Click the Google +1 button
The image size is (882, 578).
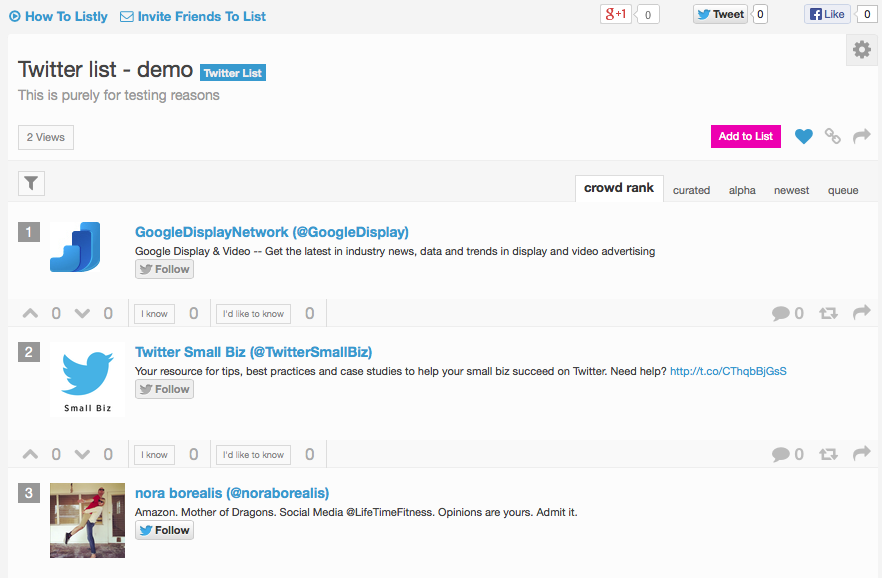point(616,14)
